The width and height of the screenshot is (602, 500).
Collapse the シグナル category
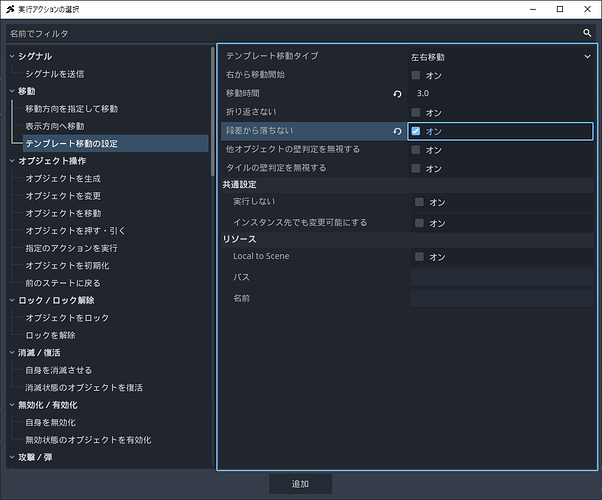click(12, 56)
